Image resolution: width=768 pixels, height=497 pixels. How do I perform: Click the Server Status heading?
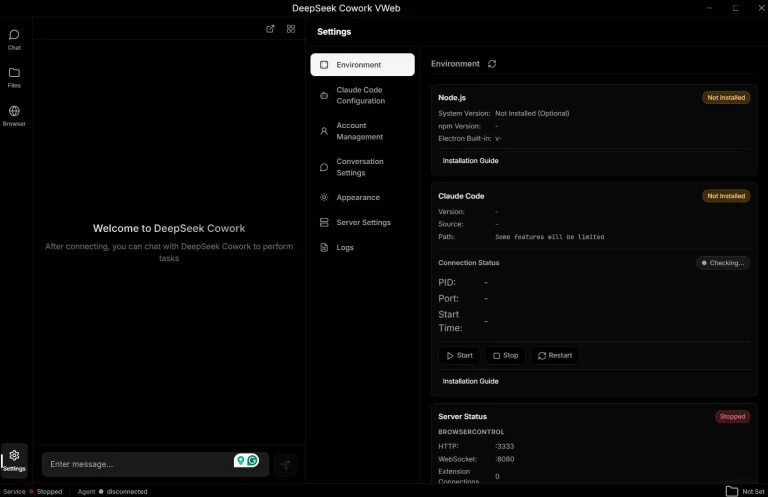pos(462,417)
